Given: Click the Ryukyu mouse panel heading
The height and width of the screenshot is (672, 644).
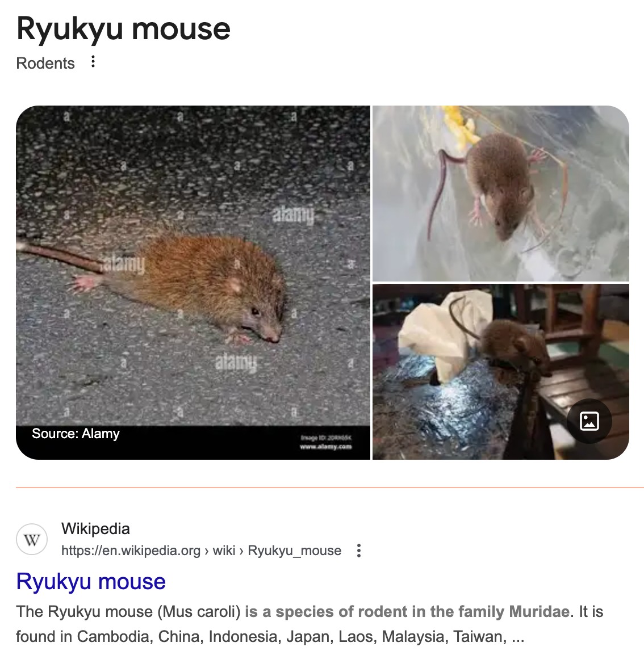Looking at the screenshot, I should pyautogui.click(x=123, y=30).
